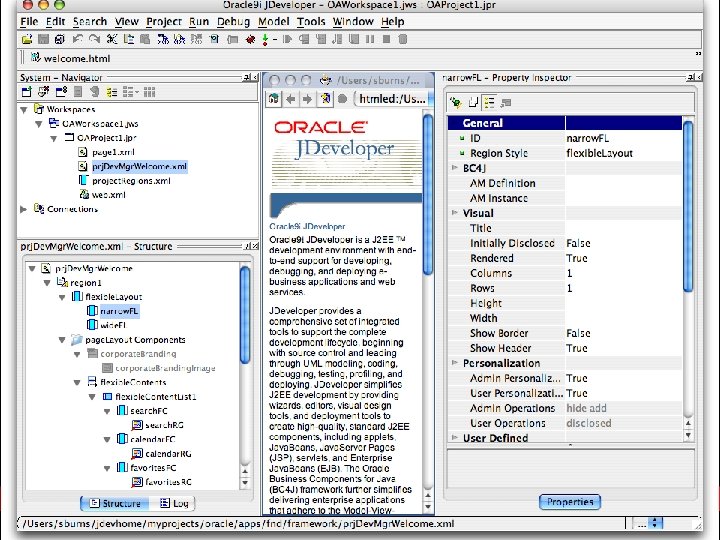This screenshot has width=720, height=540.
Task: Click the Property Inspector vertical scrollbar thumb
Action: click(688, 206)
